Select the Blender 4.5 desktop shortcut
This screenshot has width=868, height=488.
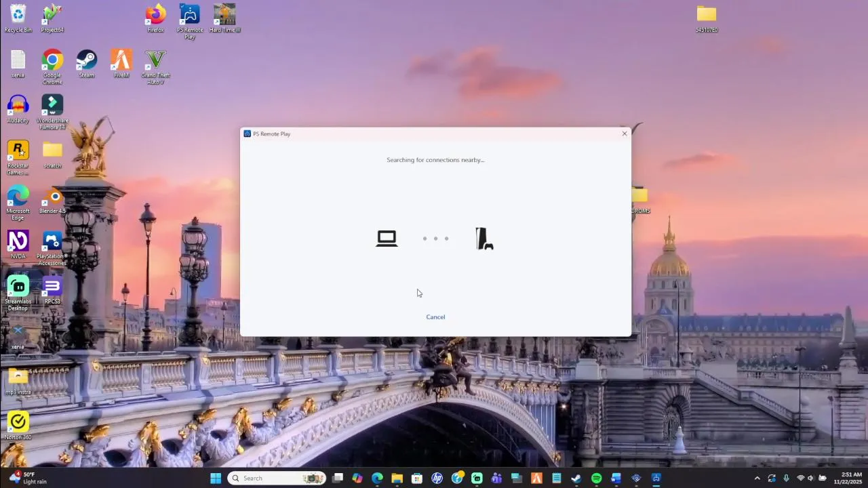tap(52, 201)
